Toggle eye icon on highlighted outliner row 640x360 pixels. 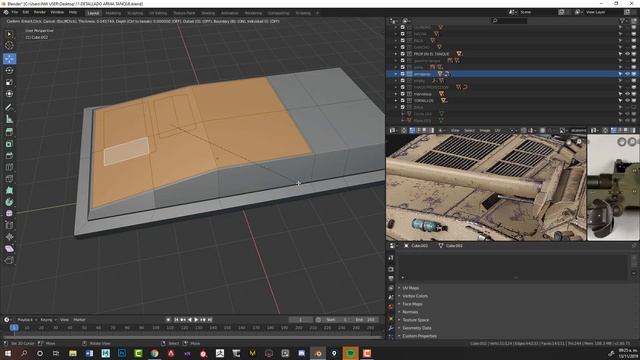point(627,74)
